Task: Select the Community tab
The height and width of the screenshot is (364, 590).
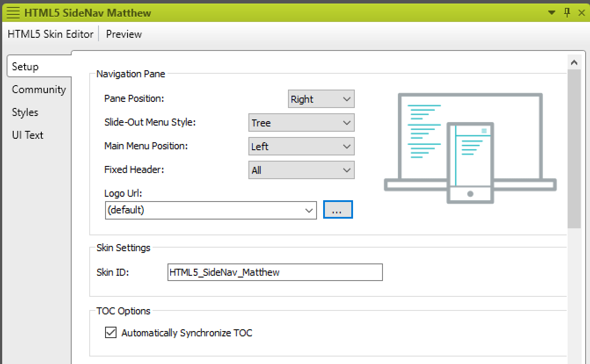Action: click(x=39, y=90)
